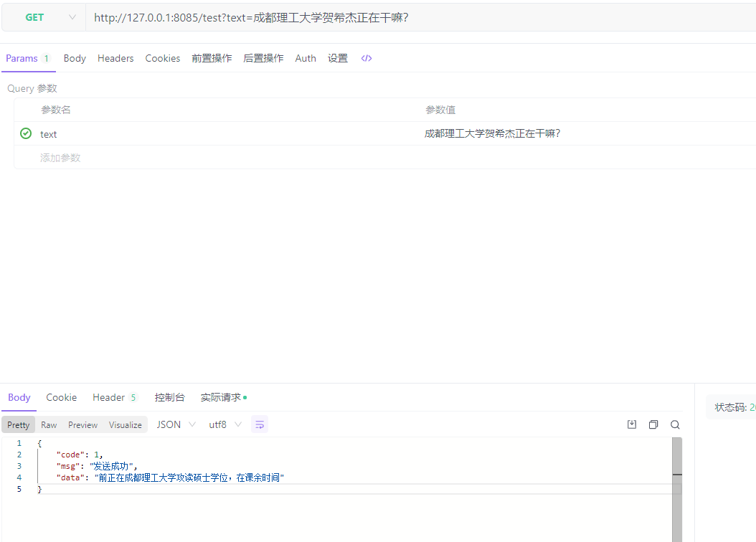Image resolution: width=756 pixels, height=542 pixels.
Task: Toggle word wrap in response body
Action: (x=260, y=424)
